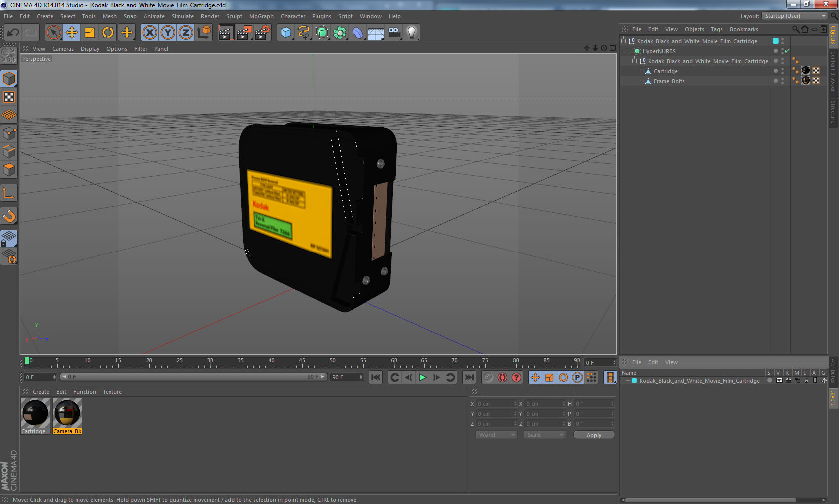Image resolution: width=839 pixels, height=504 pixels.
Task: Switch to Texture mode
Action: click(9, 97)
